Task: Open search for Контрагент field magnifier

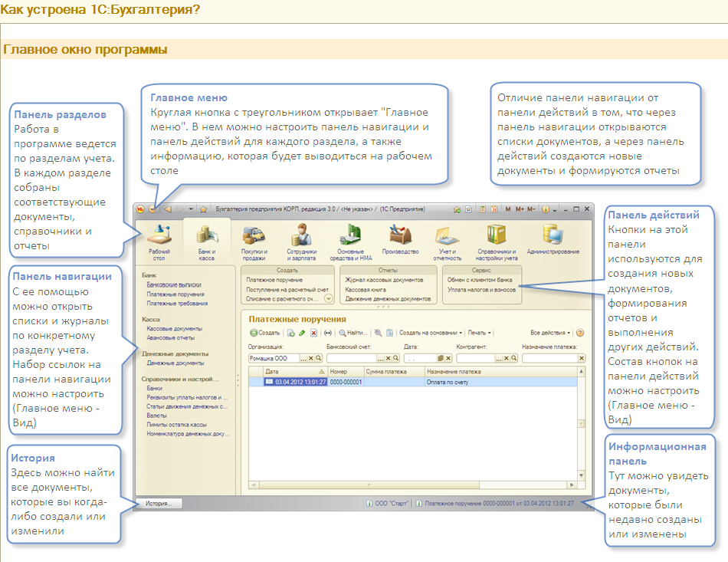Action: click(514, 358)
